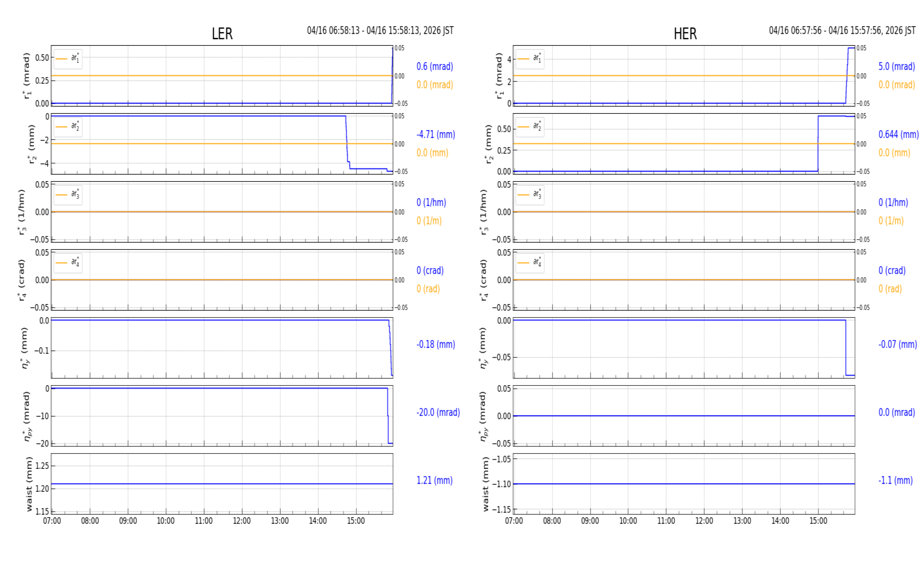This screenshot has width=924, height=565.
Task: Click the 11:00 time tick in HER
Action: pyautogui.click(x=666, y=521)
